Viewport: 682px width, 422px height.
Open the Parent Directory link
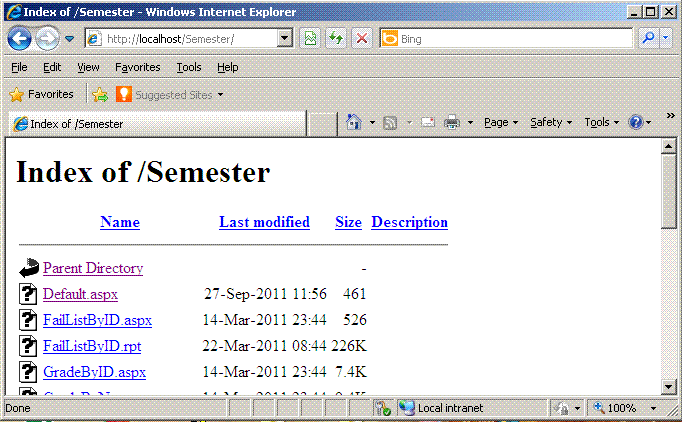(x=93, y=268)
